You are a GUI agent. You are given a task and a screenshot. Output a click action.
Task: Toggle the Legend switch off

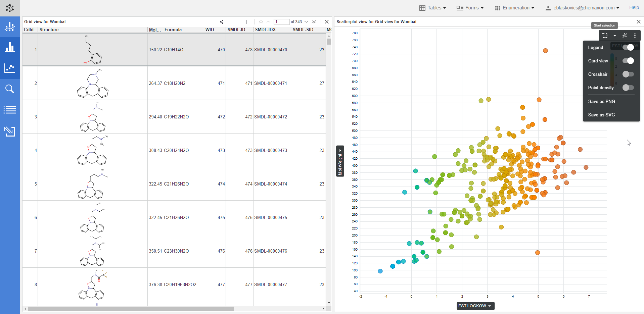(628, 47)
